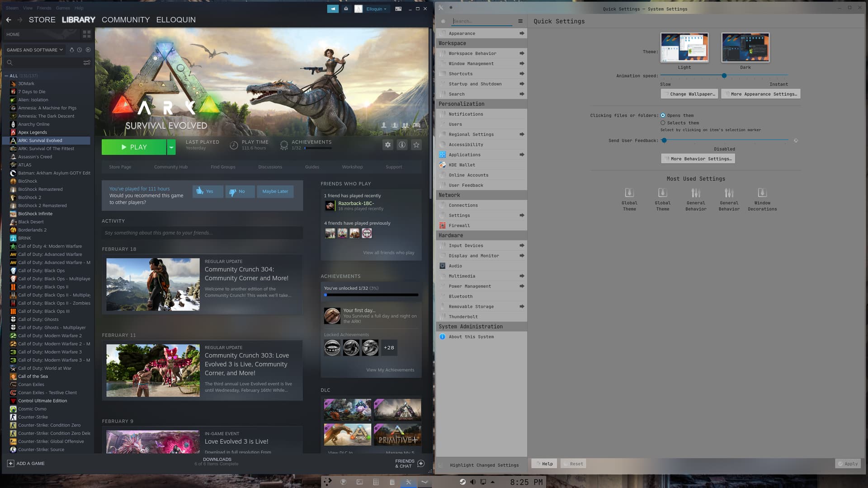Switch library to grid view icon
Screen dimensions: 868x488
click(86, 34)
